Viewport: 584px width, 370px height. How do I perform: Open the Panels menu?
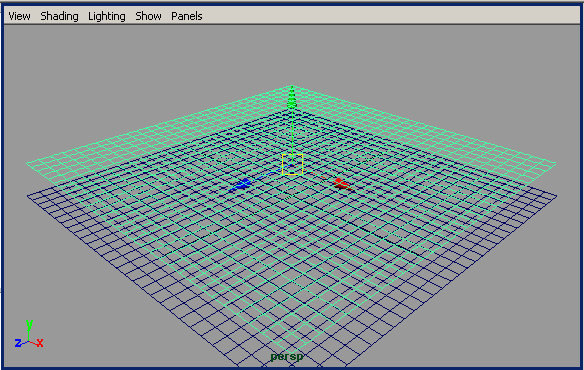(x=187, y=16)
